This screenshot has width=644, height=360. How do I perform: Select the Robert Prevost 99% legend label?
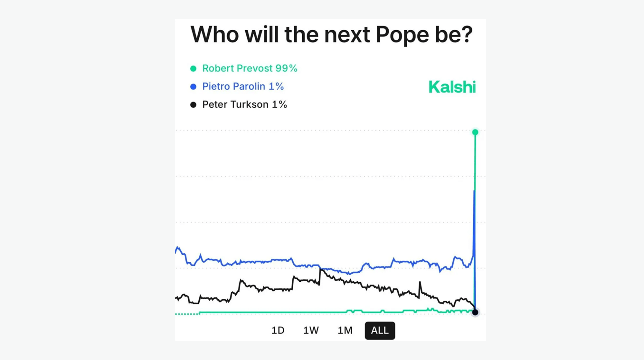pyautogui.click(x=250, y=68)
